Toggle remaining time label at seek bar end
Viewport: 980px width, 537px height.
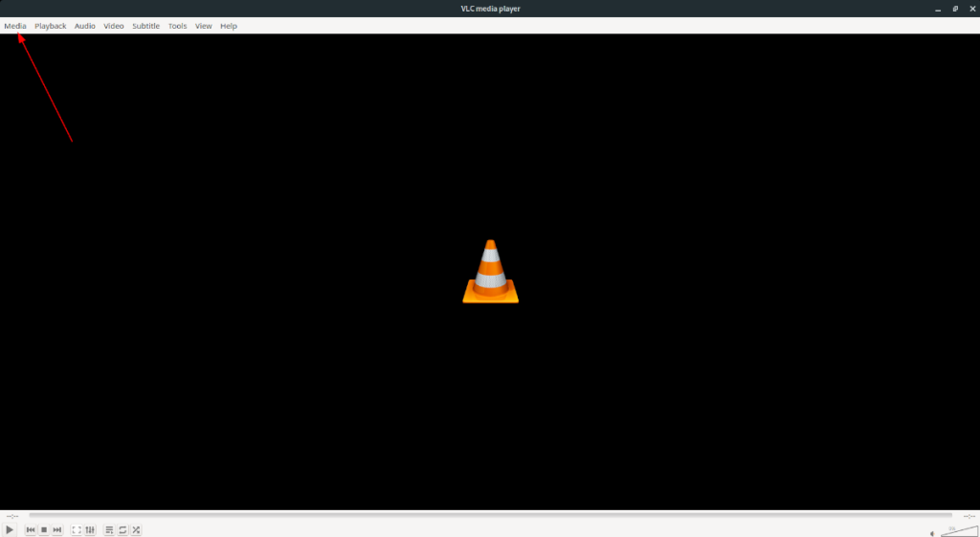point(969,516)
